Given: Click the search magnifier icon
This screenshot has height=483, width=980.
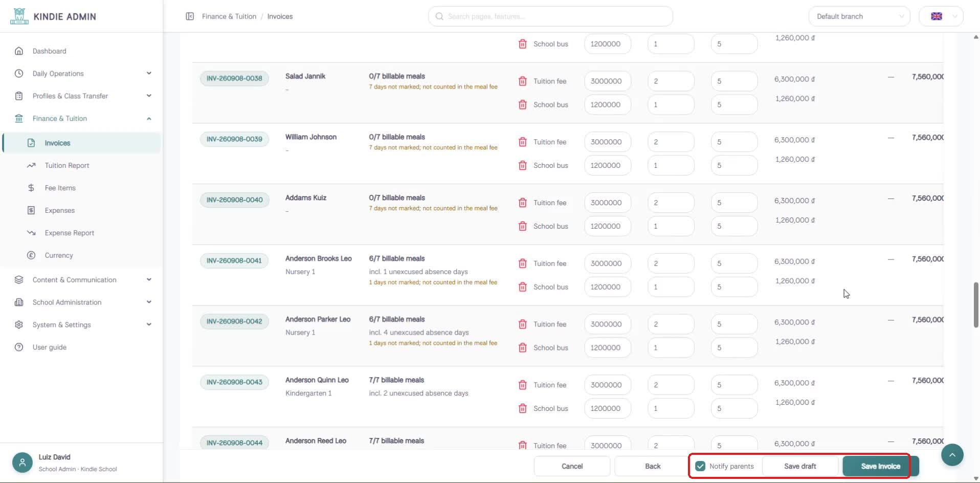Looking at the screenshot, I should 439,16.
